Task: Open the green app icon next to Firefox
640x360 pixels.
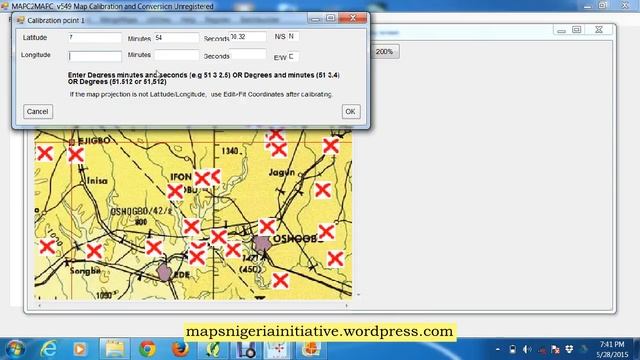Action: [x=213, y=349]
